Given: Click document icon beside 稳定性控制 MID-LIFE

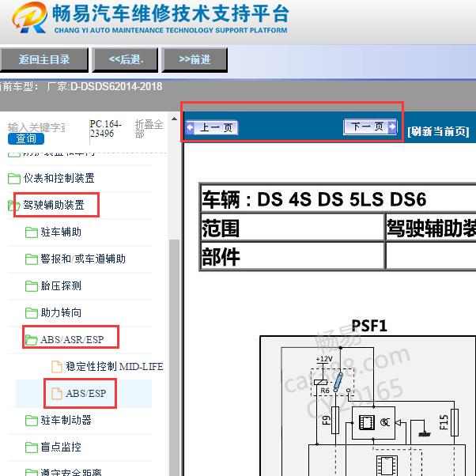Looking at the screenshot, I should point(57,366).
